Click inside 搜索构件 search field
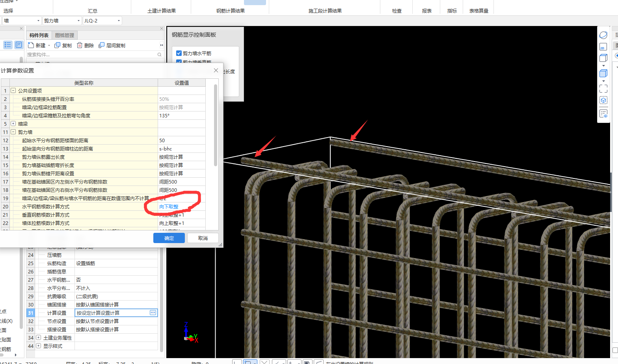This screenshot has height=364, width=618. [x=91, y=55]
